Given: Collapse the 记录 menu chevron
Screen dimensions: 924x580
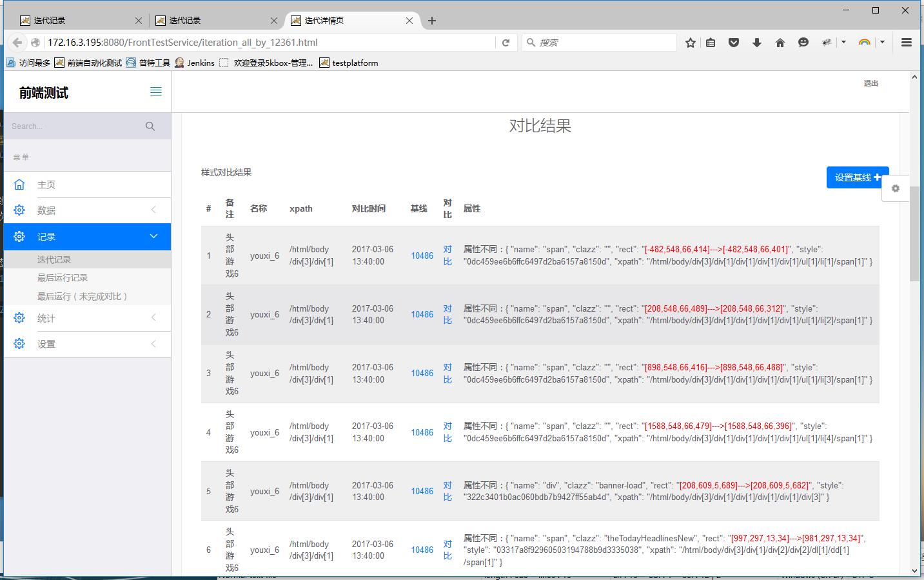Looking at the screenshot, I should tap(153, 236).
